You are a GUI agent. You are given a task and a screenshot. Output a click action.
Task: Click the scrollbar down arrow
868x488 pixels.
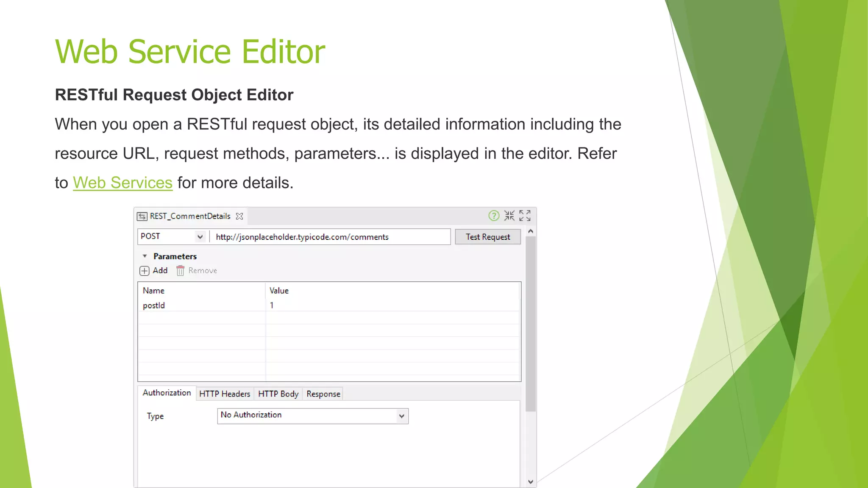click(x=531, y=482)
